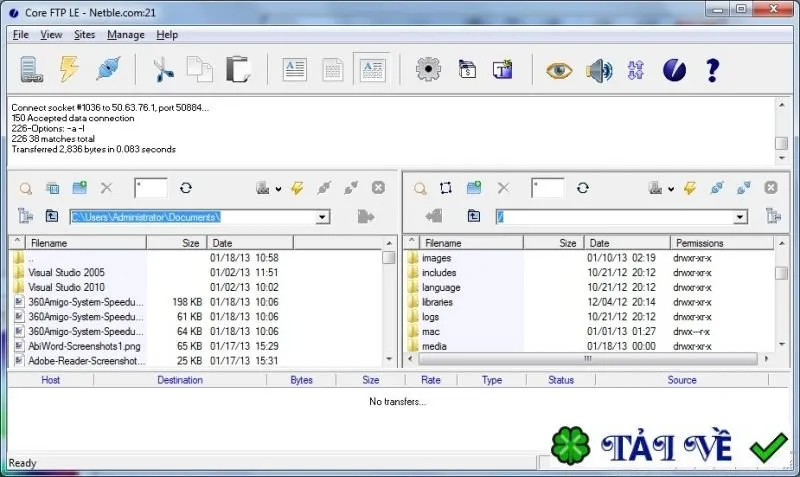The height and width of the screenshot is (477, 800).
Task: Click the Destination column in transfer queue
Action: (x=180, y=380)
